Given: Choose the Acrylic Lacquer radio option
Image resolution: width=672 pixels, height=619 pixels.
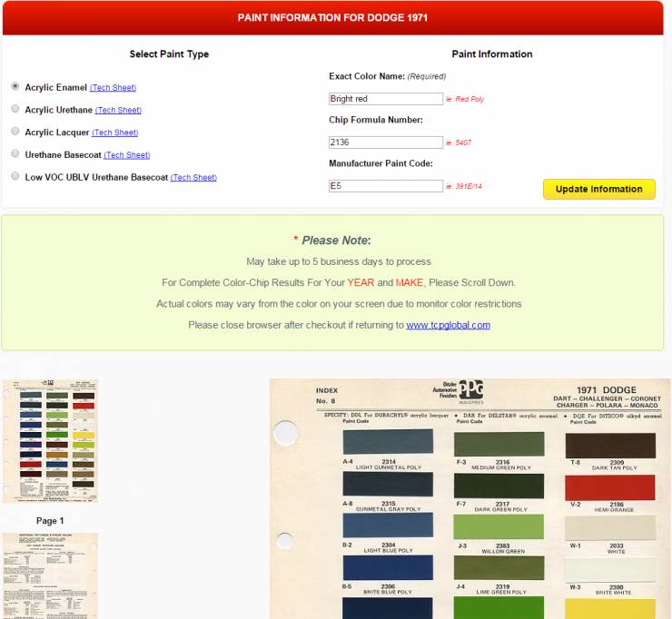Looking at the screenshot, I should click(x=15, y=131).
